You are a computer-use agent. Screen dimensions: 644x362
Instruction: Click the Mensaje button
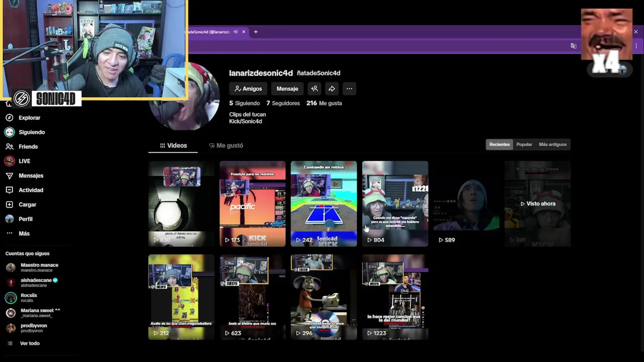(x=287, y=88)
